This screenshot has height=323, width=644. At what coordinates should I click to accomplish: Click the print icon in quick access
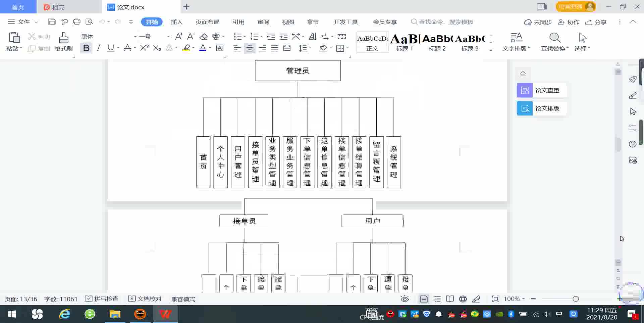[x=77, y=22]
